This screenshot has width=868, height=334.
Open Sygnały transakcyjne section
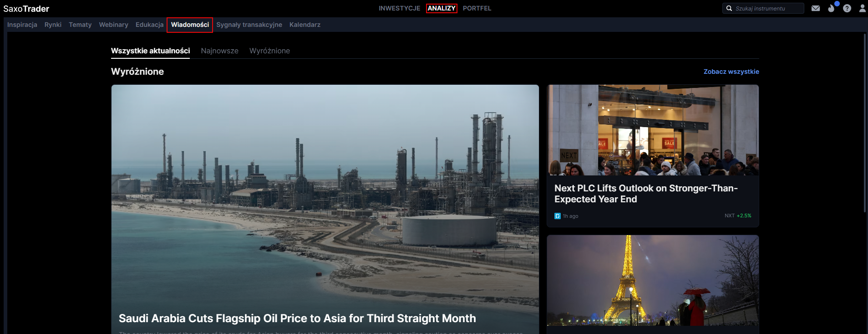pos(249,25)
